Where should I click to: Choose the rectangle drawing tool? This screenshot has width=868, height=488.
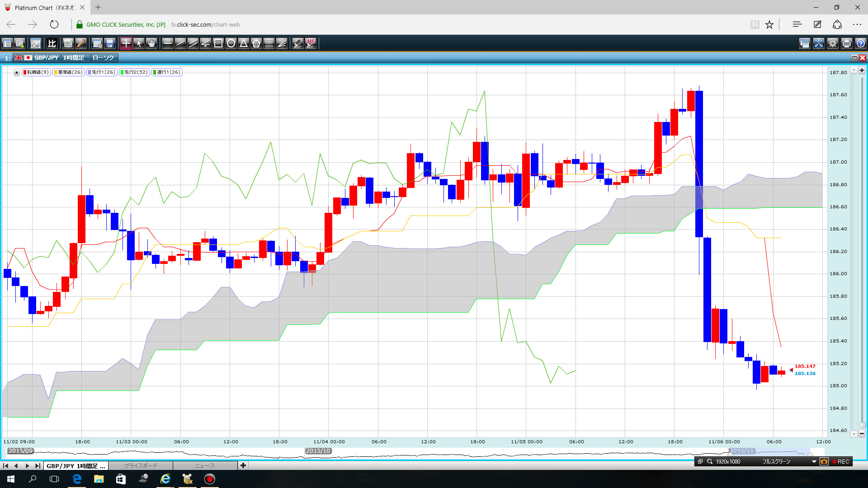point(218,43)
